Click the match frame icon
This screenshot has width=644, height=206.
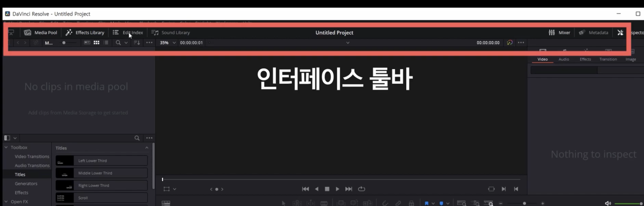tap(491, 189)
